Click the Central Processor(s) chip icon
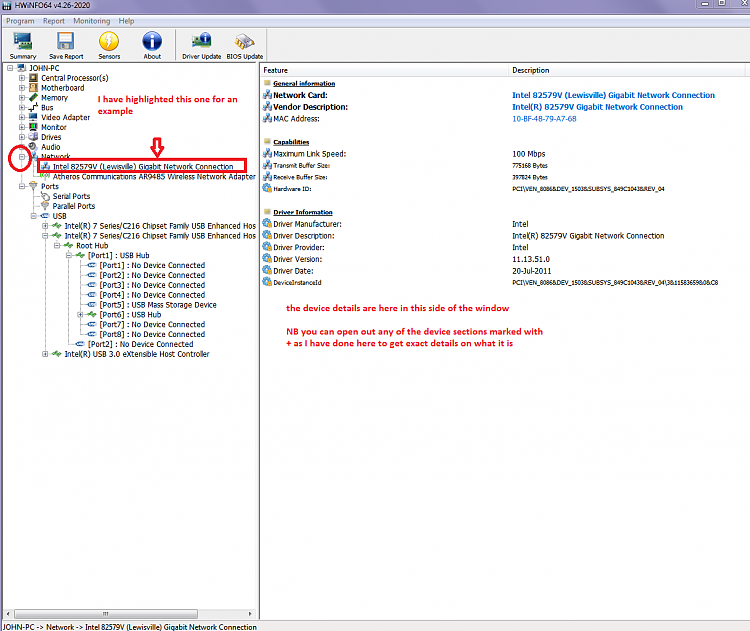This screenshot has width=750, height=631. tap(33, 77)
